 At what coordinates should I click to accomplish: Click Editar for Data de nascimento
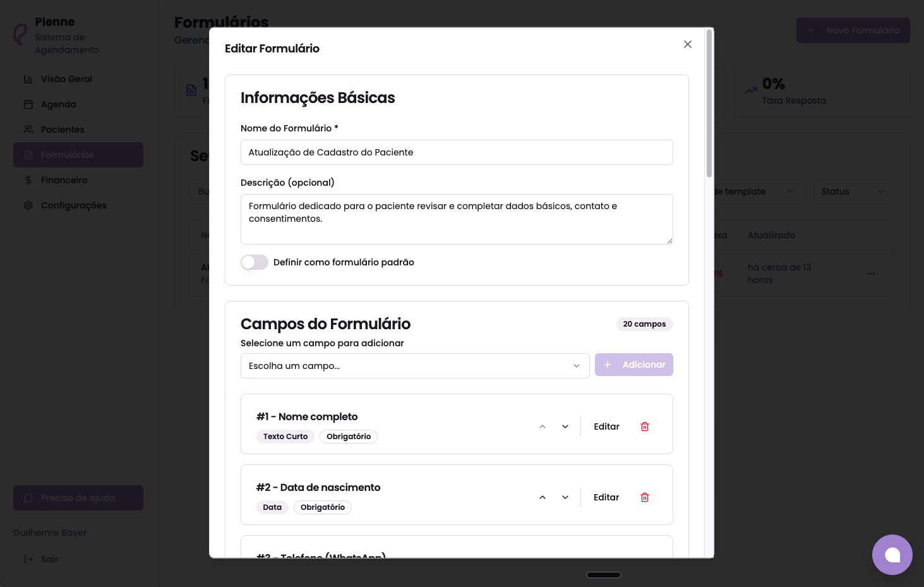(x=606, y=497)
